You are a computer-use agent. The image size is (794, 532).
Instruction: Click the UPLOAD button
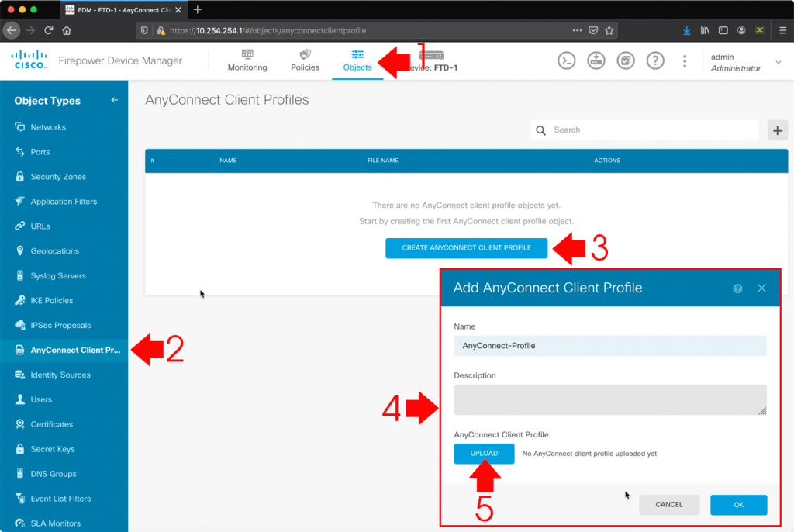484,454
